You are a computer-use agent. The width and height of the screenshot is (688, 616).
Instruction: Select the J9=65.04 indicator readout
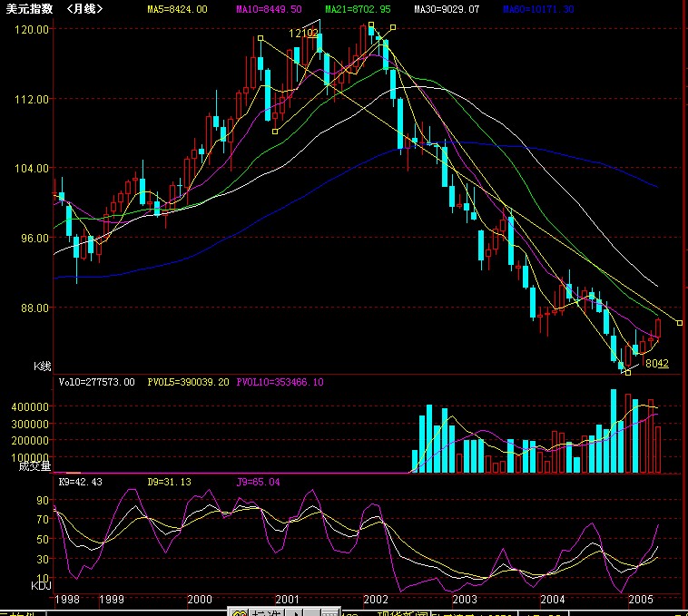click(x=258, y=482)
